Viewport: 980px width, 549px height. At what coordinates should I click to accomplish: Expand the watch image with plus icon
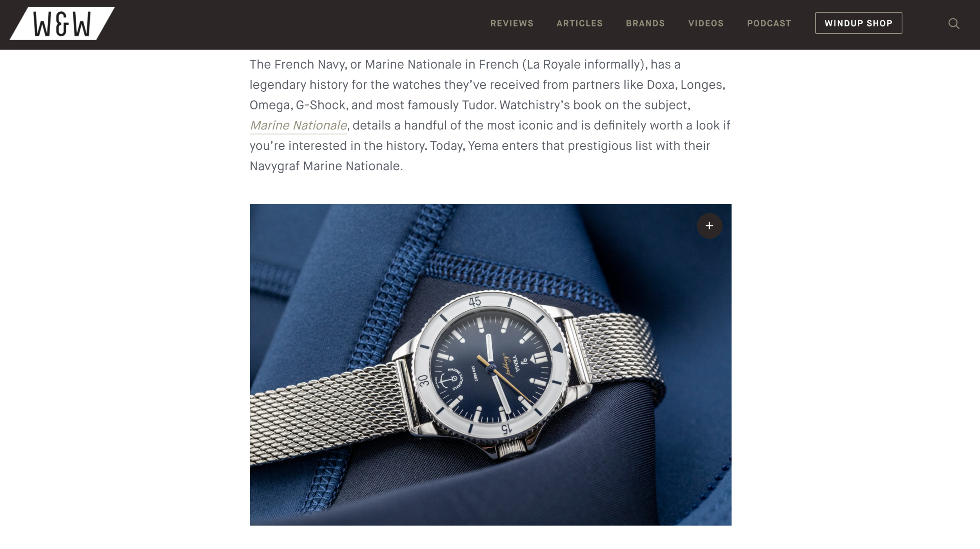(x=709, y=226)
